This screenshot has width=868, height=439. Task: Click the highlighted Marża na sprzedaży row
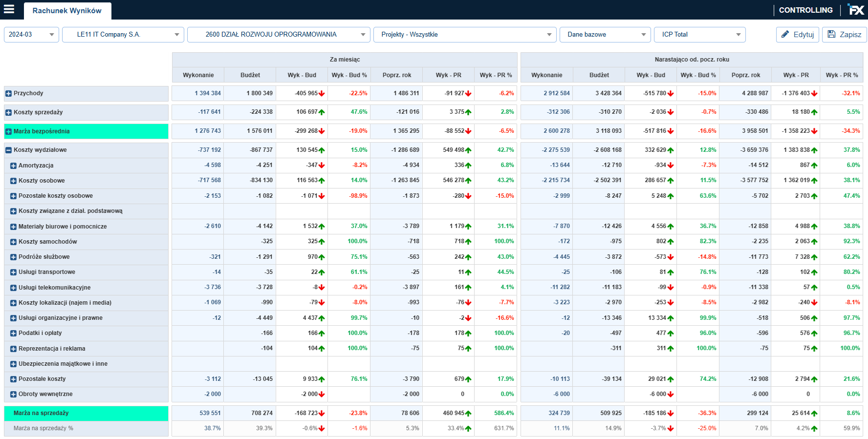click(x=86, y=413)
